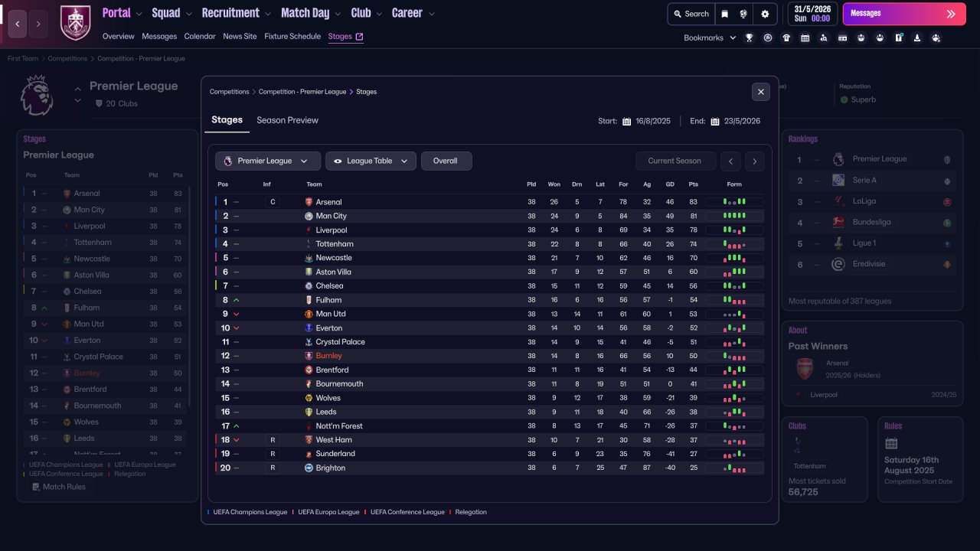The image size is (980, 551).
Task: Go to next season with right chevron
Action: point(755,161)
